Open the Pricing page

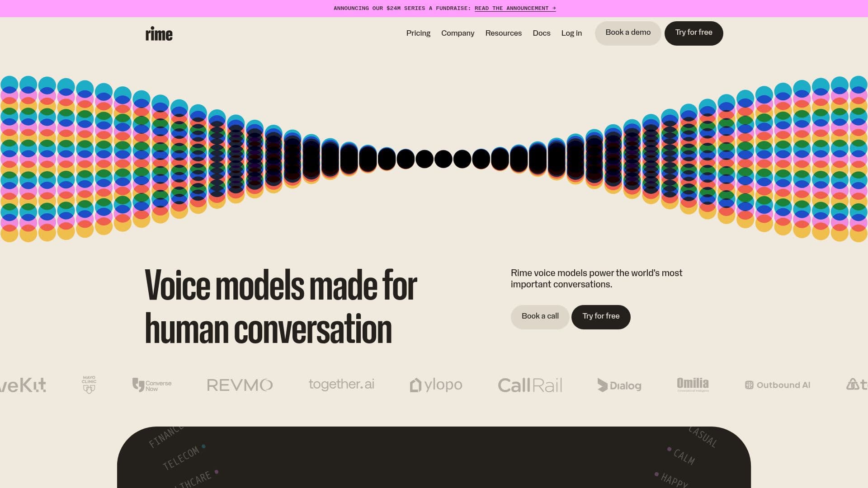point(418,33)
